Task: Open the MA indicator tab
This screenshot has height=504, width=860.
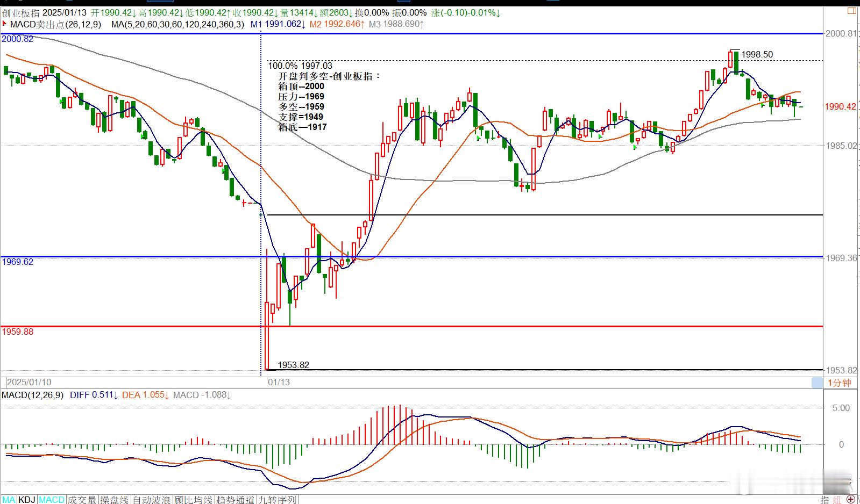Action: (9, 500)
